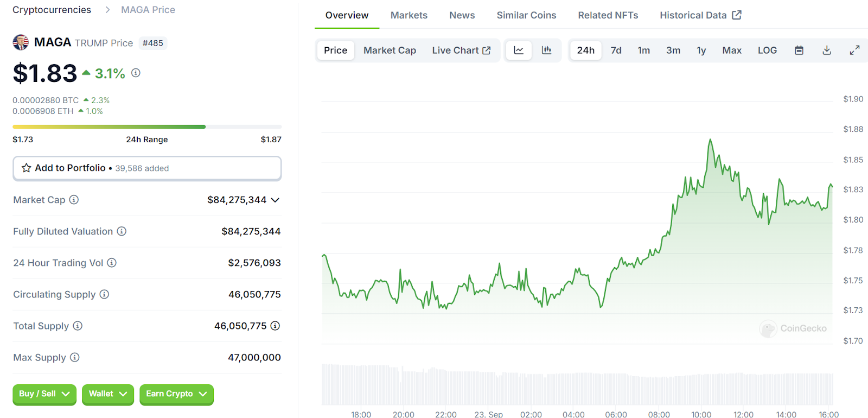Open Wallet dropdown
868x418 pixels.
click(x=108, y=394)
